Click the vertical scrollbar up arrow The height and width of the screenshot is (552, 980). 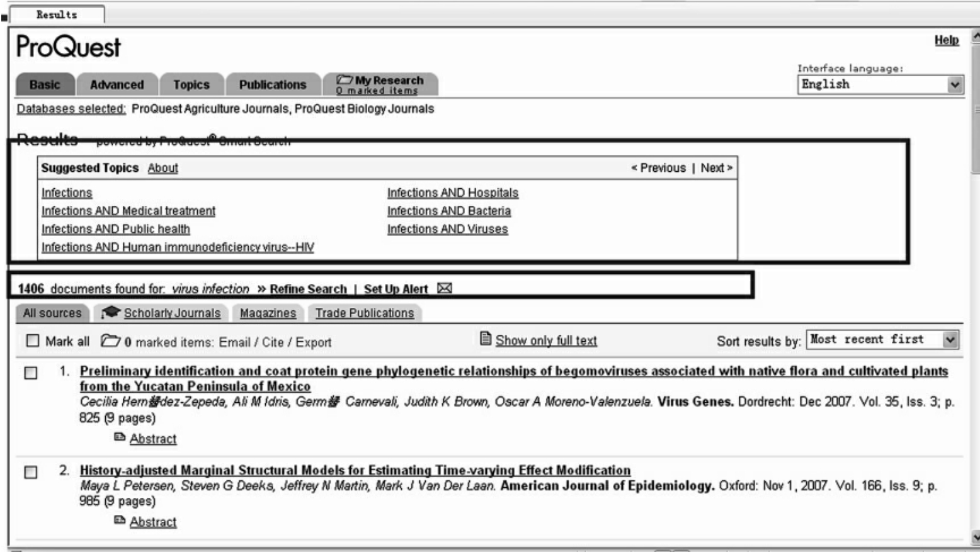[x=976, y=37]
